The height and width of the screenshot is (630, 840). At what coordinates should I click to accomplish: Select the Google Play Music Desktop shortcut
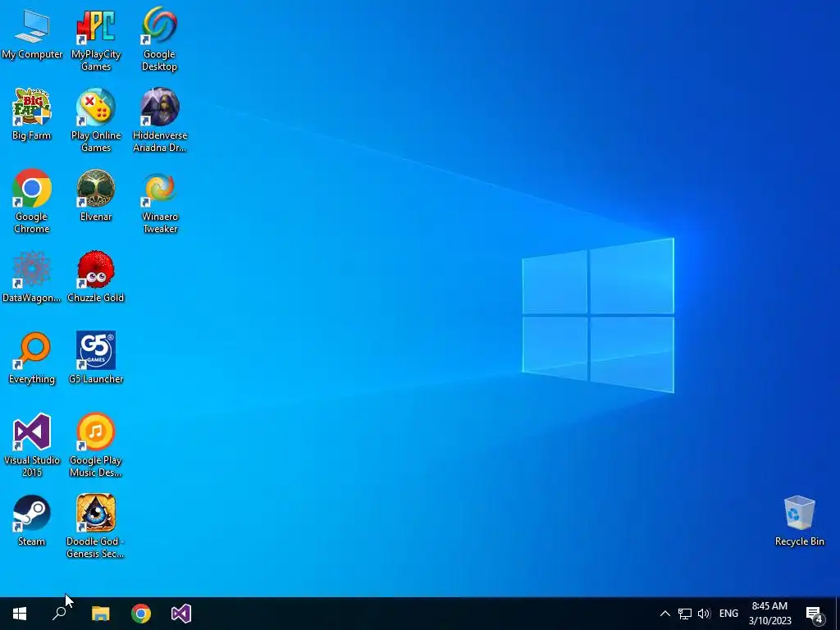click(96, 445)
